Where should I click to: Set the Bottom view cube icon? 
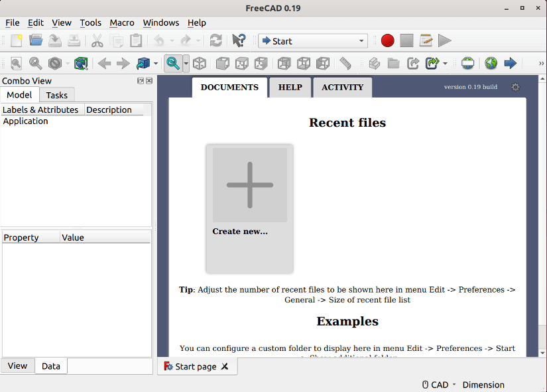pyautogui.click(x=304, y=64)
